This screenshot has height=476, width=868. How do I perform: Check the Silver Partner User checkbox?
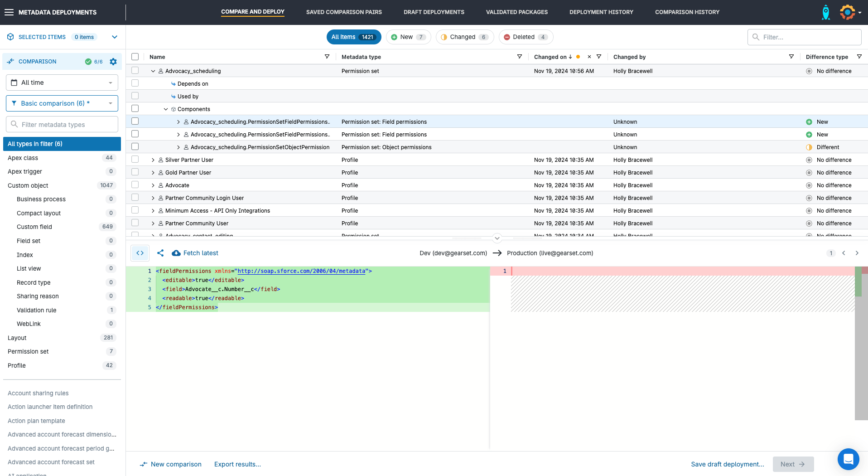135,160
